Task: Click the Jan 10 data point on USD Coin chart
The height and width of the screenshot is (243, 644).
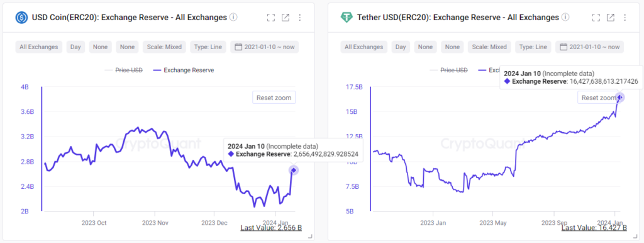Action: coord(293,170)
